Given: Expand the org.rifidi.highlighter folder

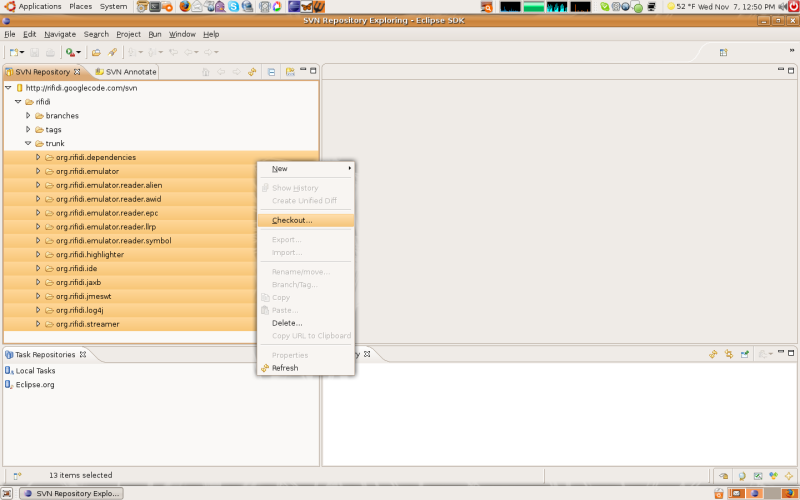Looking at the screenshot, I should (38, 254).
